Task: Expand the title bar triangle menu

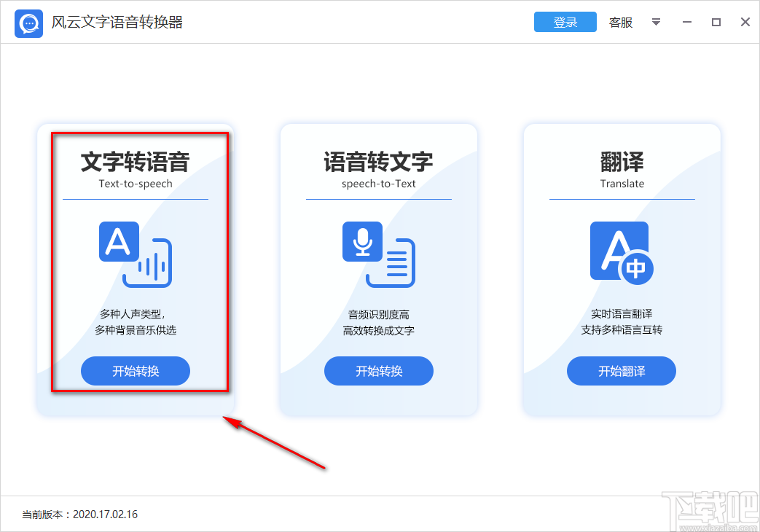Action: [656, 23]
